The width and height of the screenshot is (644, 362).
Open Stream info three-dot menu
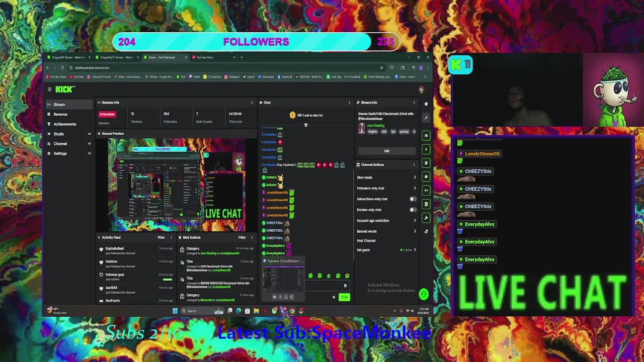[414, 103]
